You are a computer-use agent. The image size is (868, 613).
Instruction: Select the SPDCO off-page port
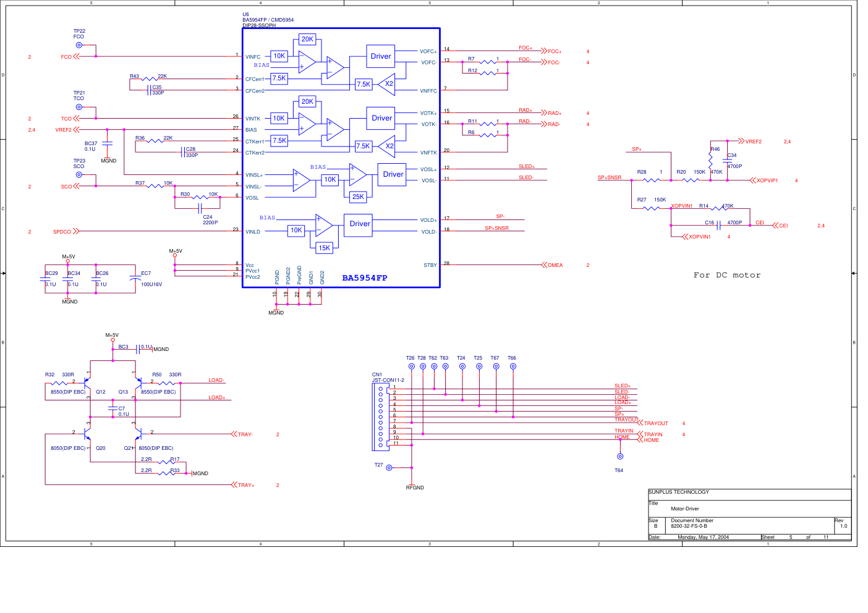pyautogui.click(x=66, y=232)
